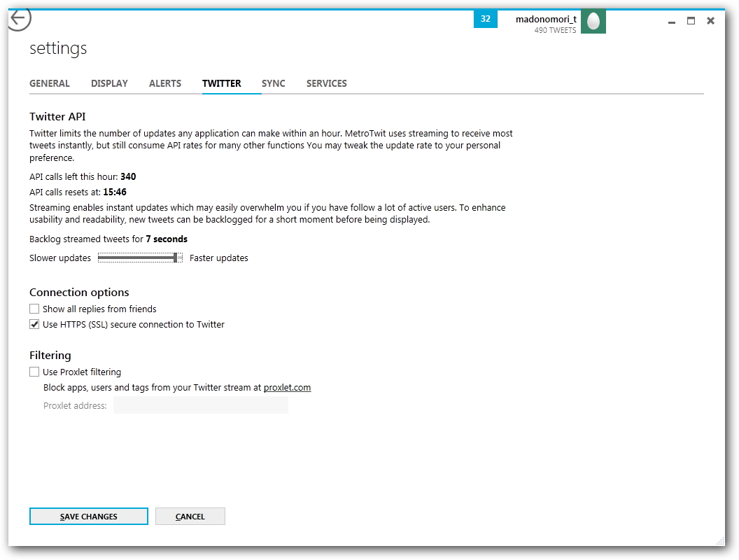Enable Use Proxlet filtering checkbox
Screen dimensions: 739x560
pos(34,372)
